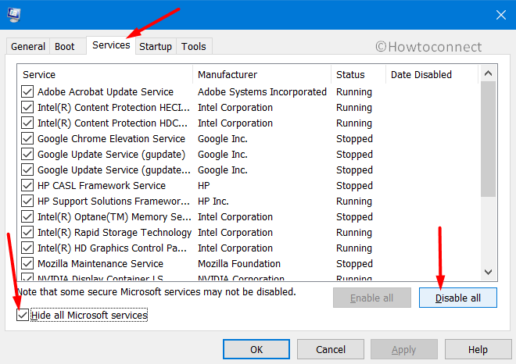Click the scroll up arrow of services list

488,73
